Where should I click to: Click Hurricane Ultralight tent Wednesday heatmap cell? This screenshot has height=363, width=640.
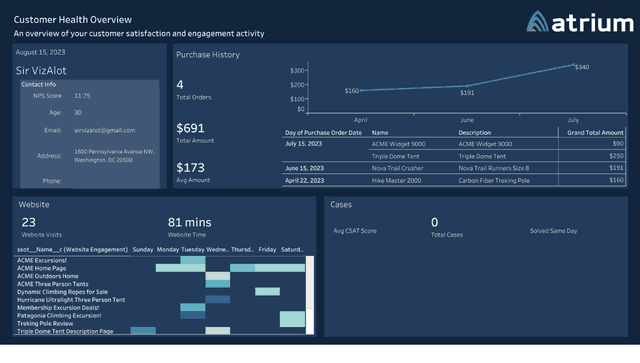[x=218, y=299]
